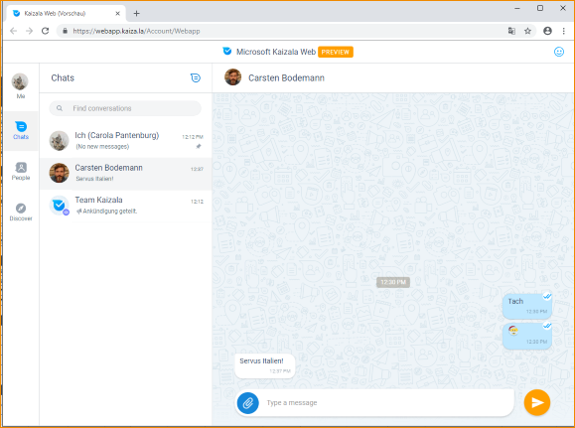The width and height of the screenshot is (575, 428).
Task: Click the Chats heading text
Action: 63,78
